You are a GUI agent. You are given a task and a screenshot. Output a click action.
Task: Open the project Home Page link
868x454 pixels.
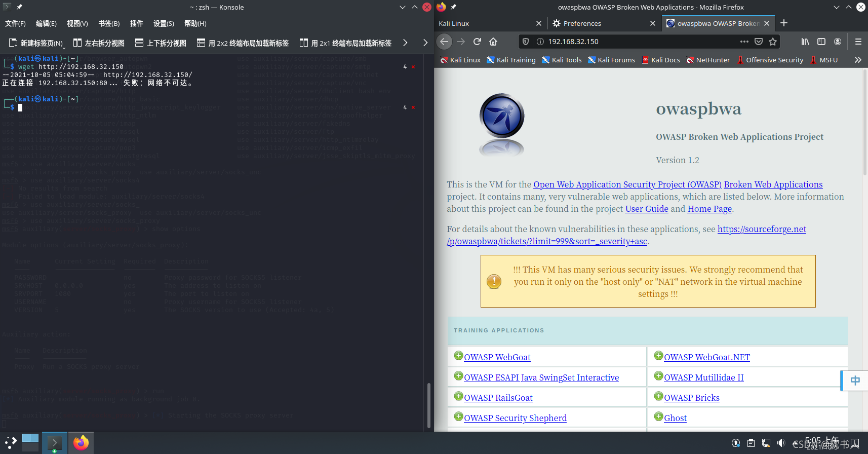[x=709, y=209]
